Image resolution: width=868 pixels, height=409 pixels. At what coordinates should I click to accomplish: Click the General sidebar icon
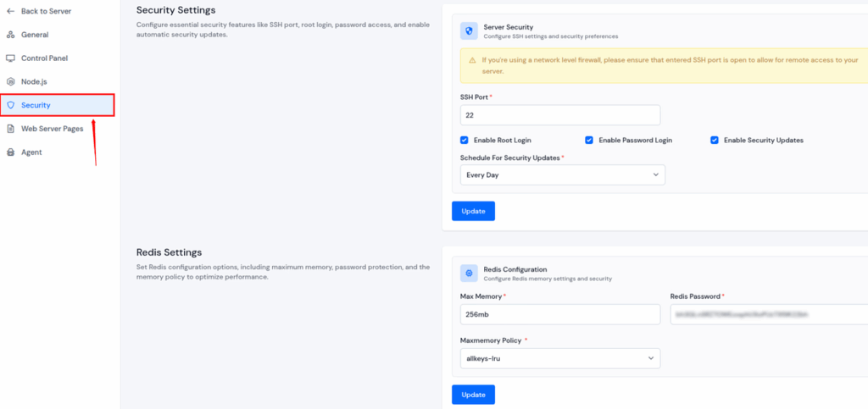pyautogui.click(x=10, y=35)
